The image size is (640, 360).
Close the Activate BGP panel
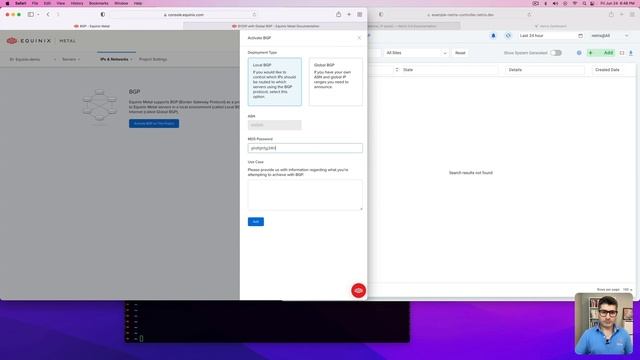click(359, 38)
